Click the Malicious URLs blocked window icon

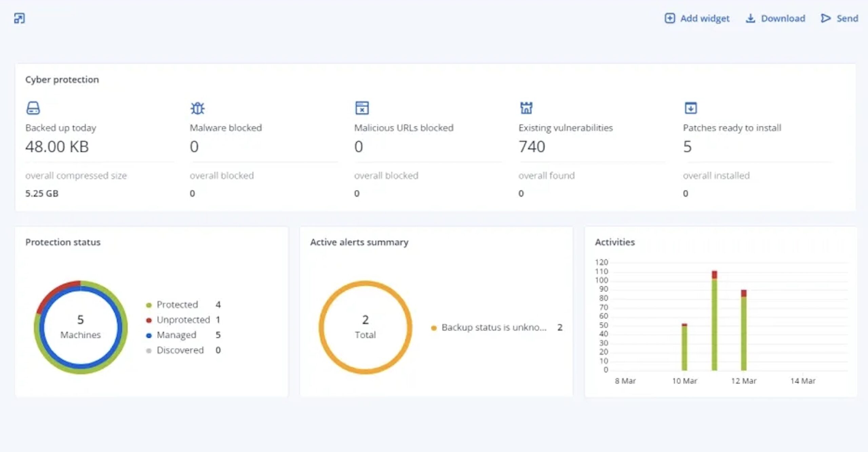tap(362, 108)
